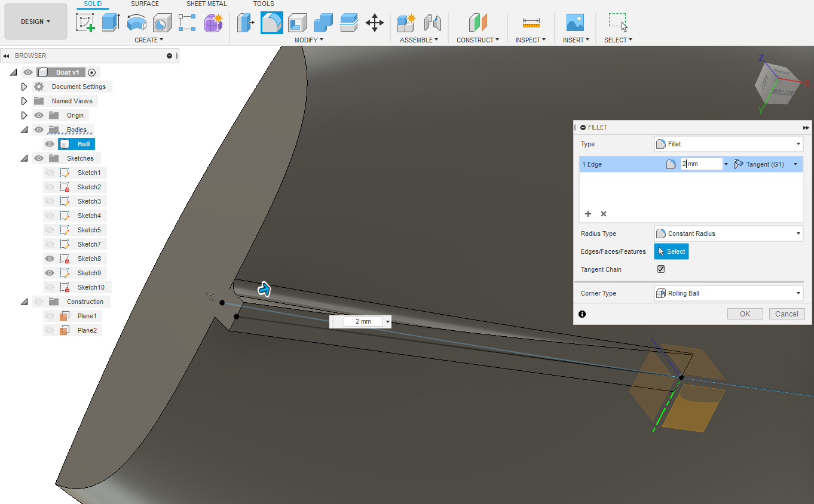Open the INSPECT menu
Screen dimensions: 814x504
[x=531, y=40]
